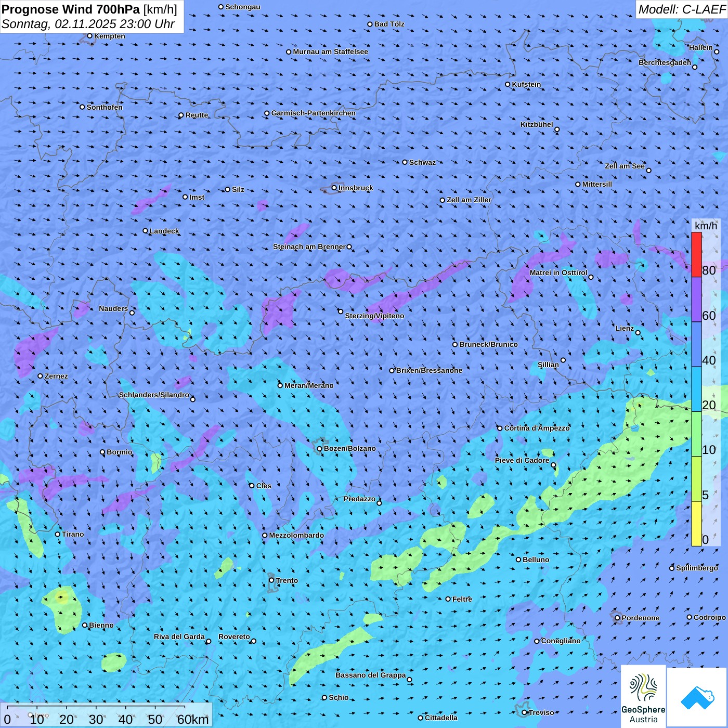Screen dimensions: 728x728
Task: Click the 'Modell: C-LAEF' label
Action: pyautogui.click(x=682, y=9)
